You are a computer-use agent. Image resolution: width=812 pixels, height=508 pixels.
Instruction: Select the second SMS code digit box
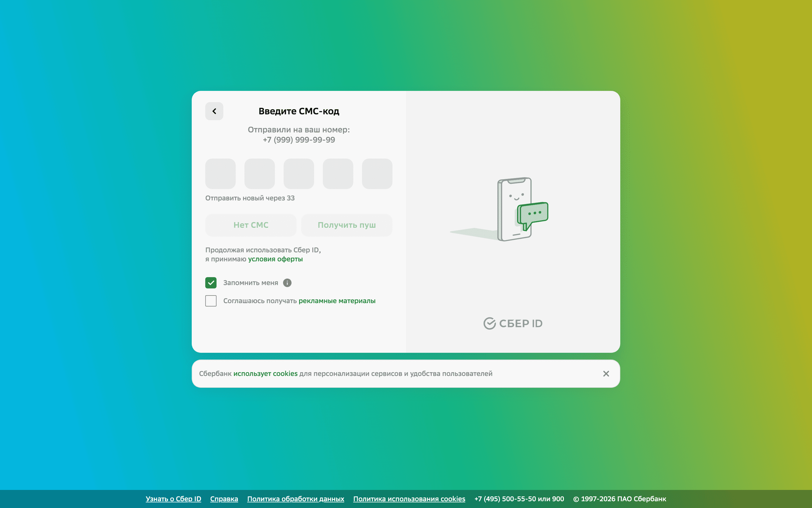260,174
